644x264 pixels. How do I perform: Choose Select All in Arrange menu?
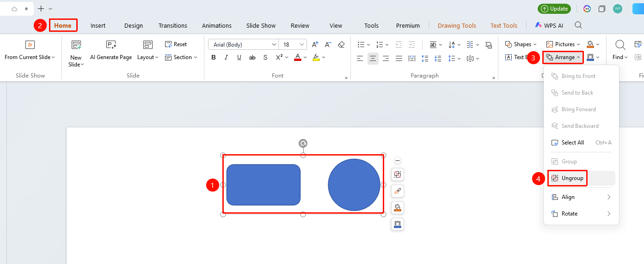582,143
